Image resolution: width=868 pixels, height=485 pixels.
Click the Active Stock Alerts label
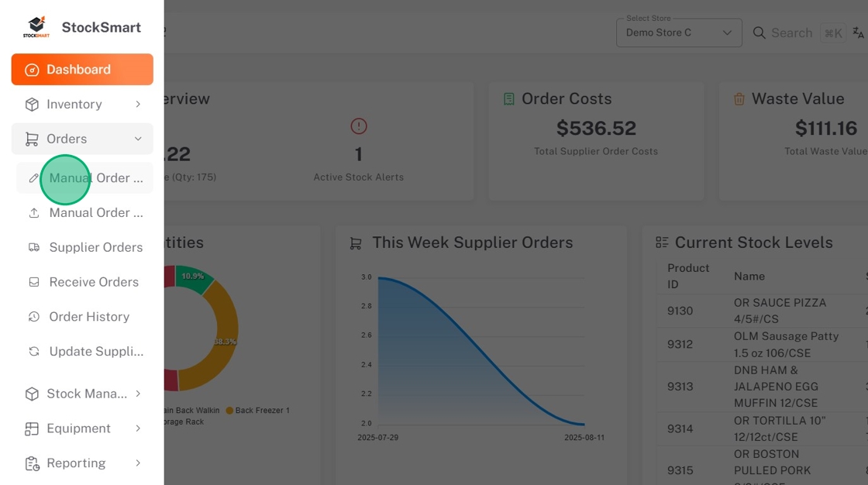(x=359, y=177)
